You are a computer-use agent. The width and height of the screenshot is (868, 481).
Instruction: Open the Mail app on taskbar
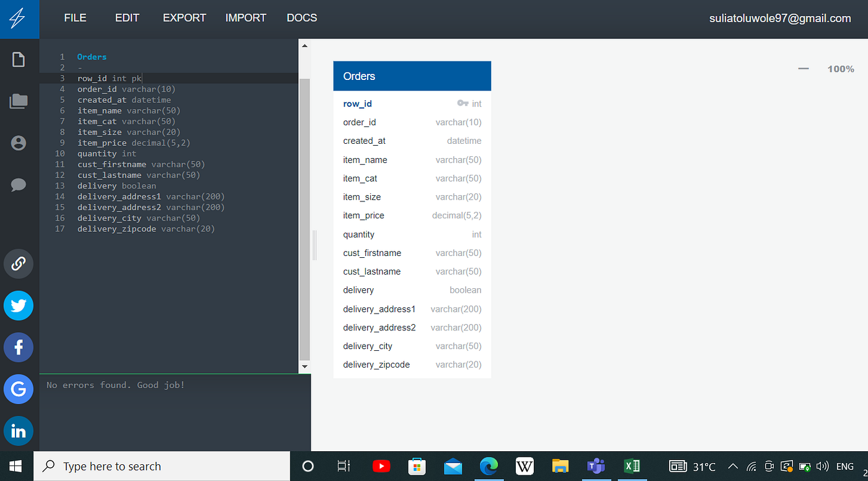click(x=453, y=466)
